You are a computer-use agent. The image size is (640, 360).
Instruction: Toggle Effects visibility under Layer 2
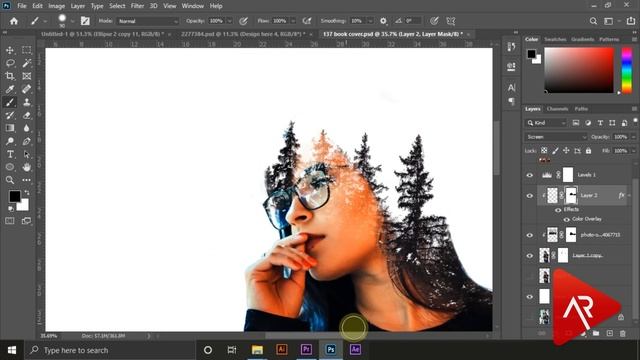558,210
